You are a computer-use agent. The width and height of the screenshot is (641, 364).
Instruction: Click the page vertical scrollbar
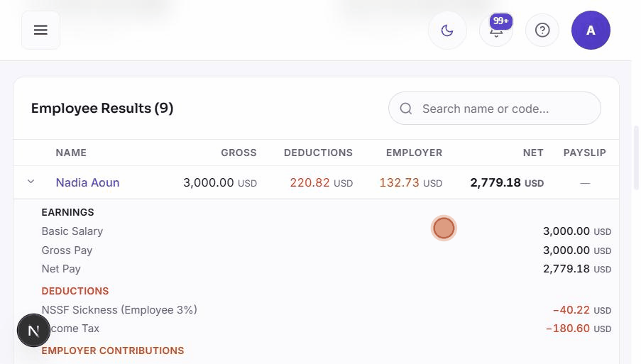click(x=636, y=158)
